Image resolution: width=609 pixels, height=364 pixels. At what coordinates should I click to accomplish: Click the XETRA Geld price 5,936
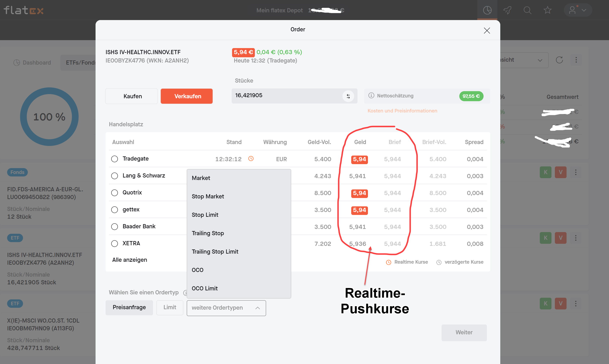coord(357,244)
